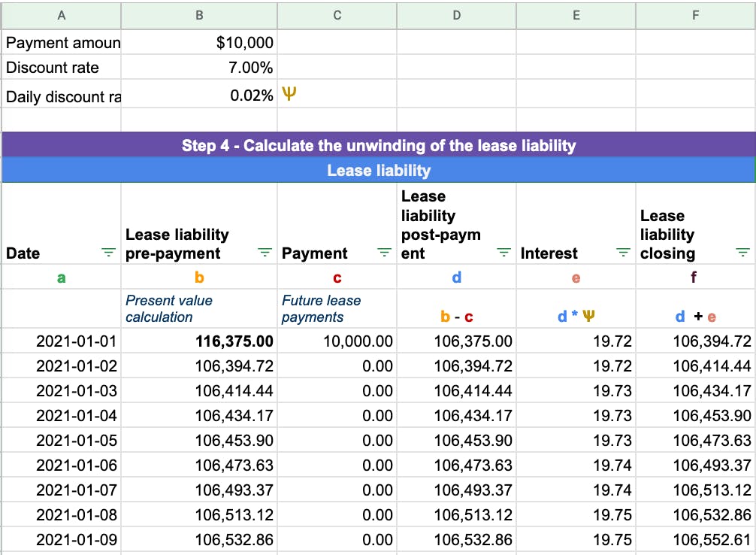
Task: Select column A header
Action: coord(61,14)
